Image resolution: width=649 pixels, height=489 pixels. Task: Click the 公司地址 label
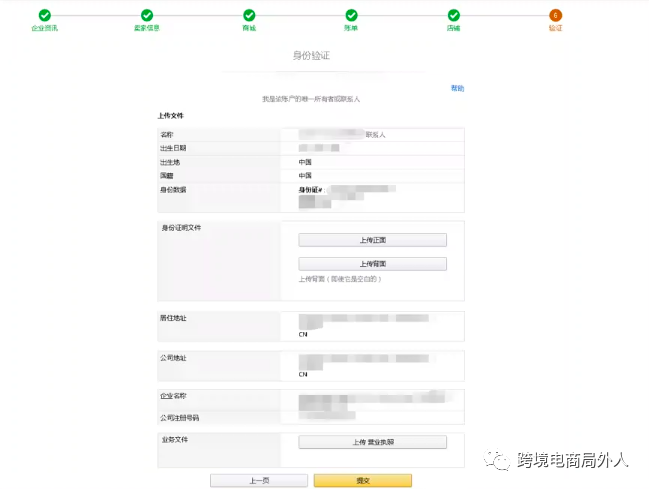click(173, 358)
